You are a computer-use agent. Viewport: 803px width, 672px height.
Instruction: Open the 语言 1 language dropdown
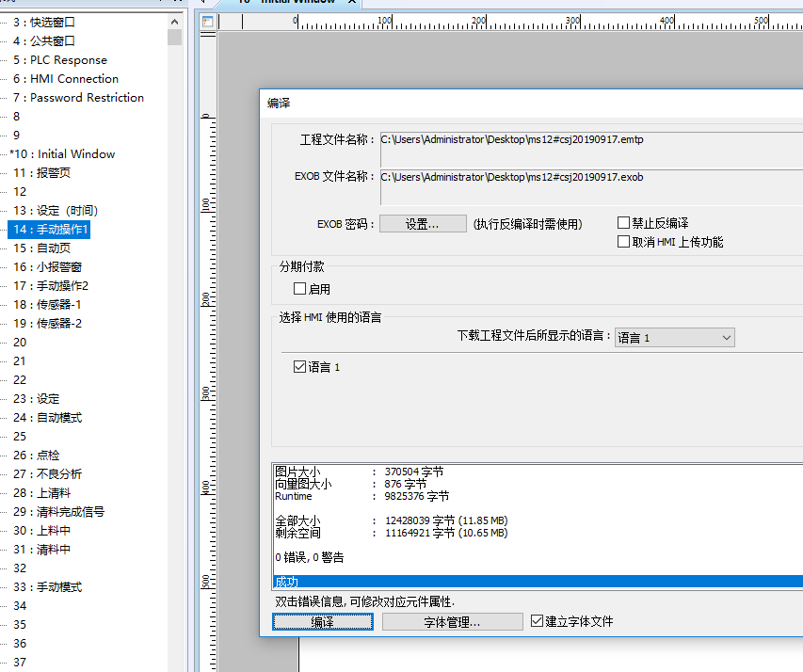[674, 338]
